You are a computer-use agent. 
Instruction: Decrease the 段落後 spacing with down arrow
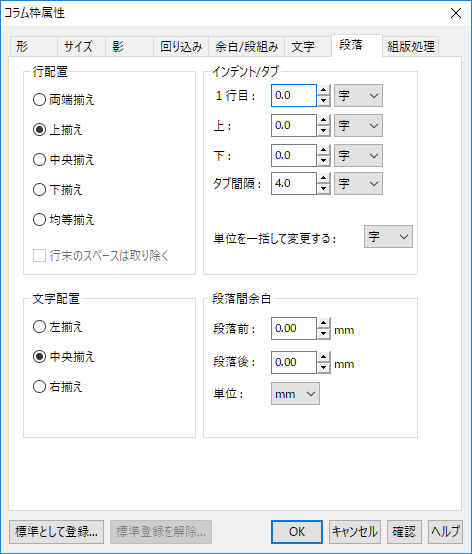323,367
